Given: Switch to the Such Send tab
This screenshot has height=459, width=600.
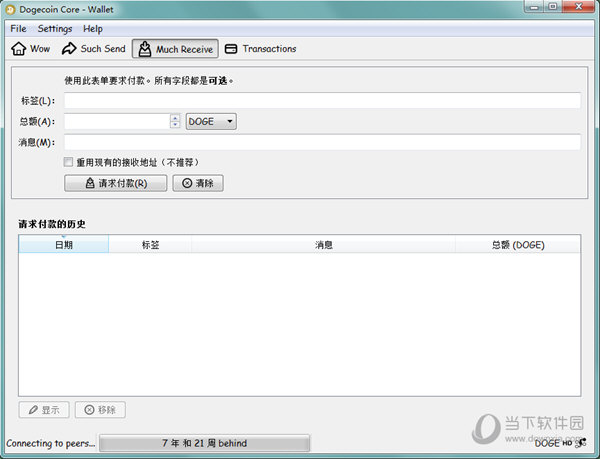Looking at the screenshot, I should tap(94, 49).
